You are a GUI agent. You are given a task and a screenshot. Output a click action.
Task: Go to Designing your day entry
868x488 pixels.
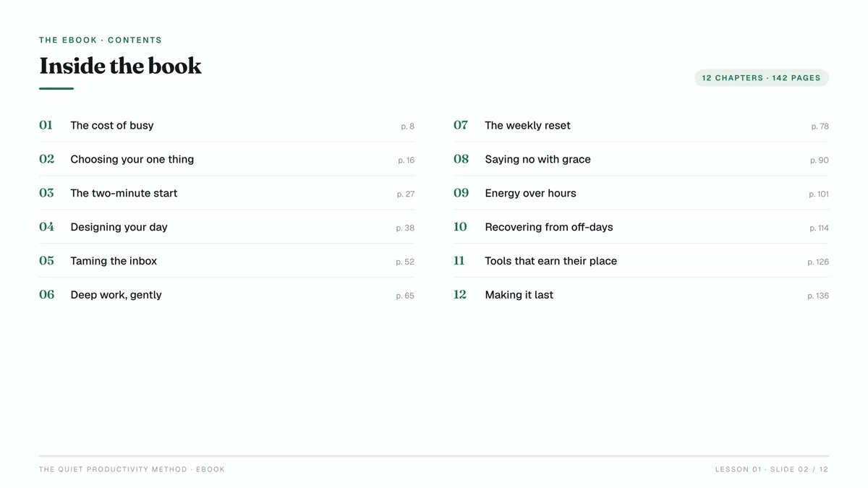point(226,227)
